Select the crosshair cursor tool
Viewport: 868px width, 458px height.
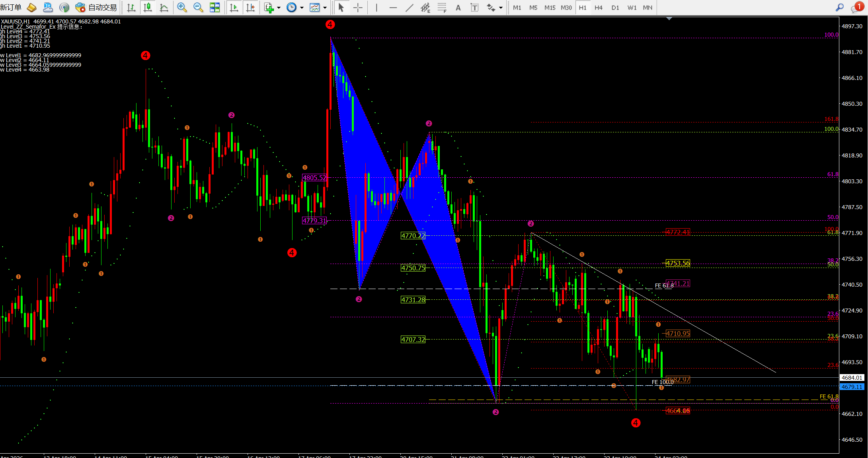pyautogui.click(x=358, y=8)
